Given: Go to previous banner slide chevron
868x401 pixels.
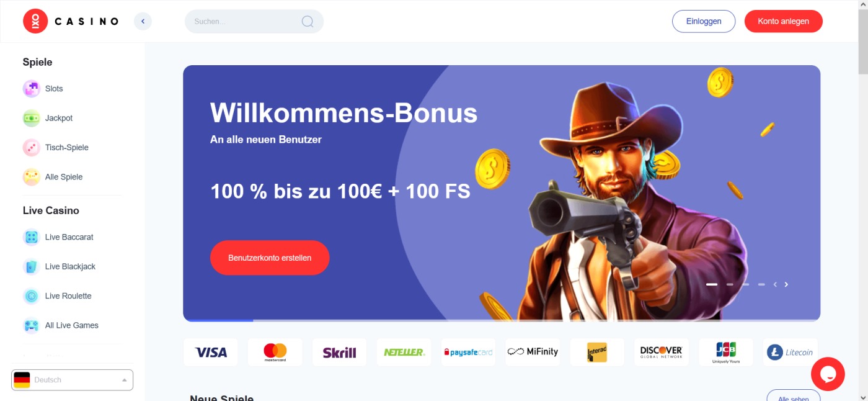Looking at the screenshot, I should [775, 284].
